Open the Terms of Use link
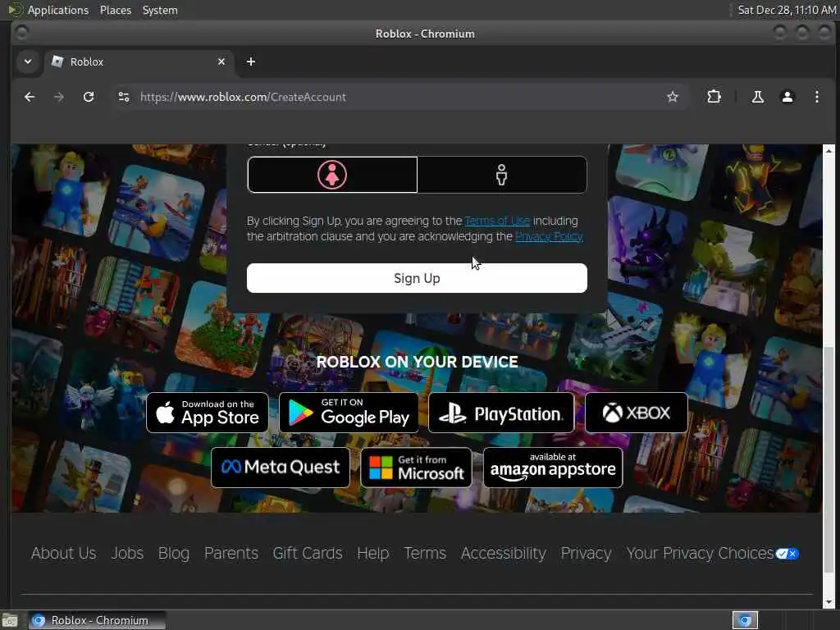 (x=497, y=221)
